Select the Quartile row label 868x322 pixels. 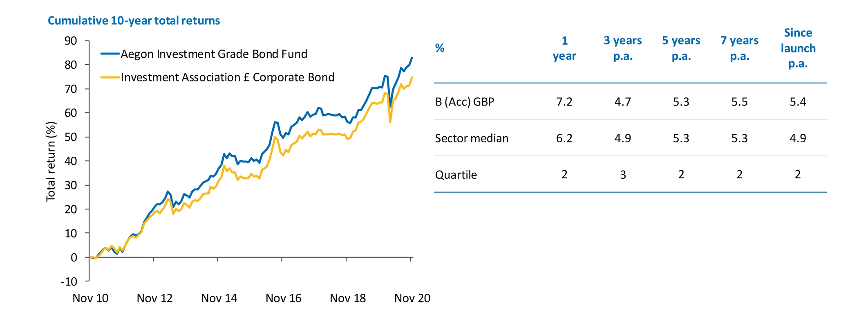tap(456, 175)
